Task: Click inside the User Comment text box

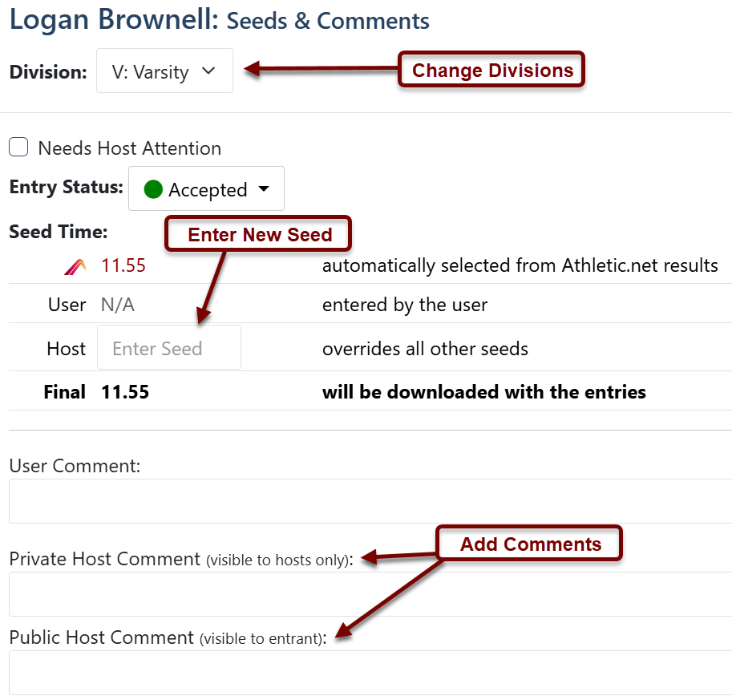Action: pos(370,501)
